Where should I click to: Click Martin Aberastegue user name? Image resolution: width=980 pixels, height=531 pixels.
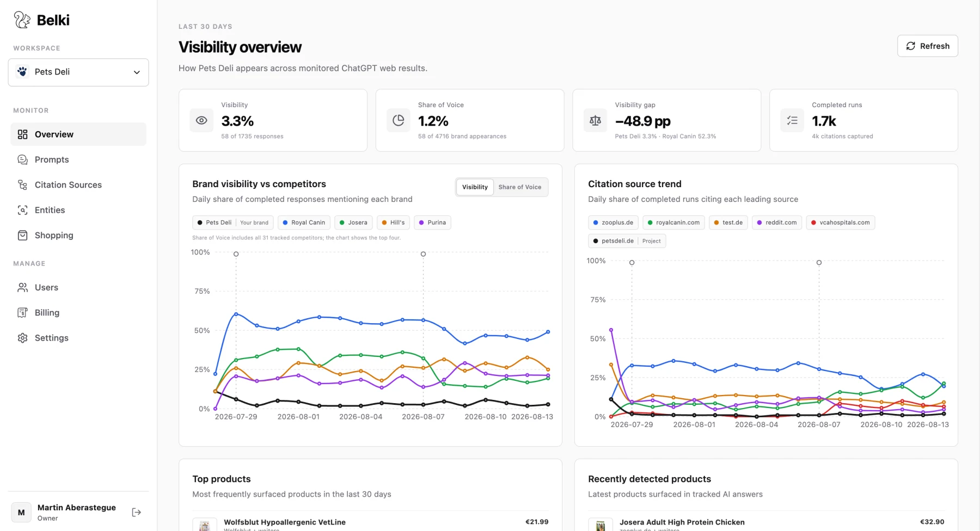coord(77,508)
